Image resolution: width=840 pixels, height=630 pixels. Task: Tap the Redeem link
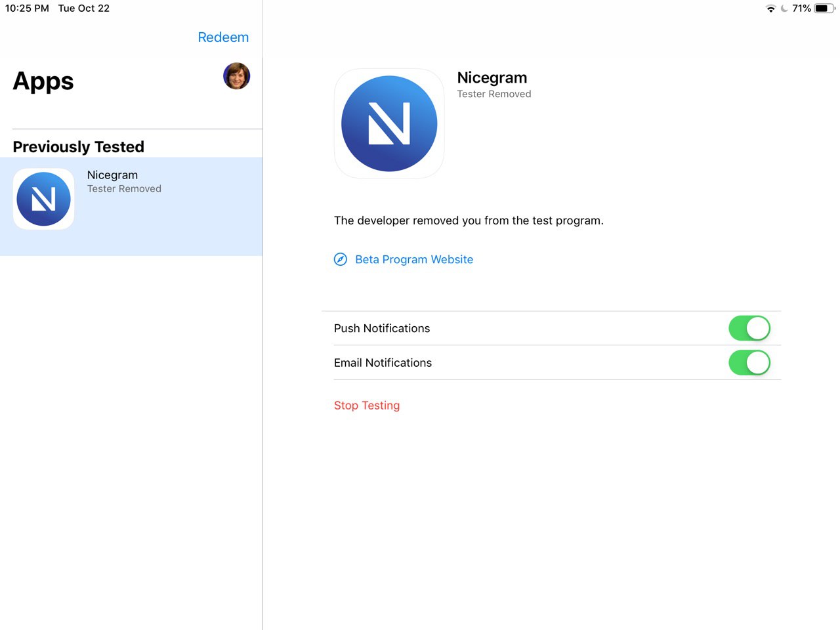223,37
